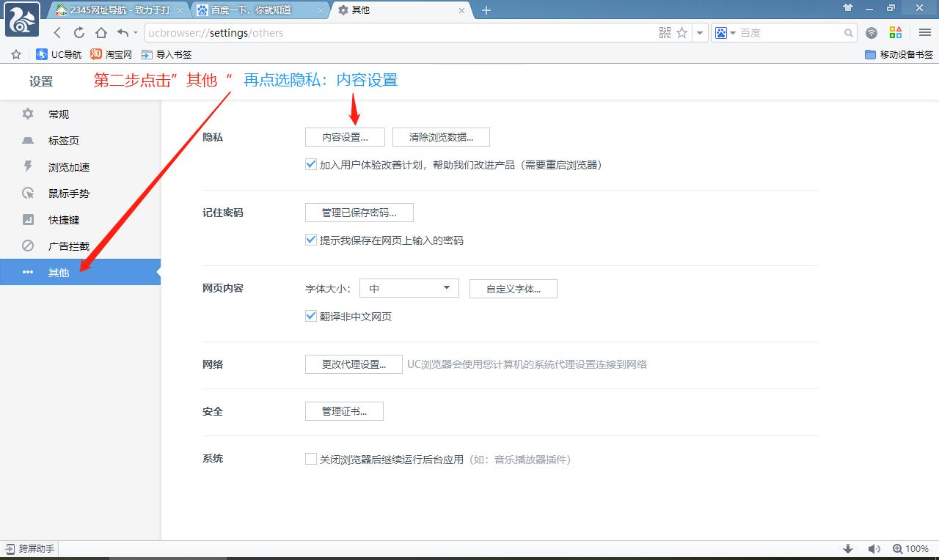The width and height of the screenshot is (939, 560).
Task: Uncheck 加入用户体验改善计划
Action: (x=310, y=163)
